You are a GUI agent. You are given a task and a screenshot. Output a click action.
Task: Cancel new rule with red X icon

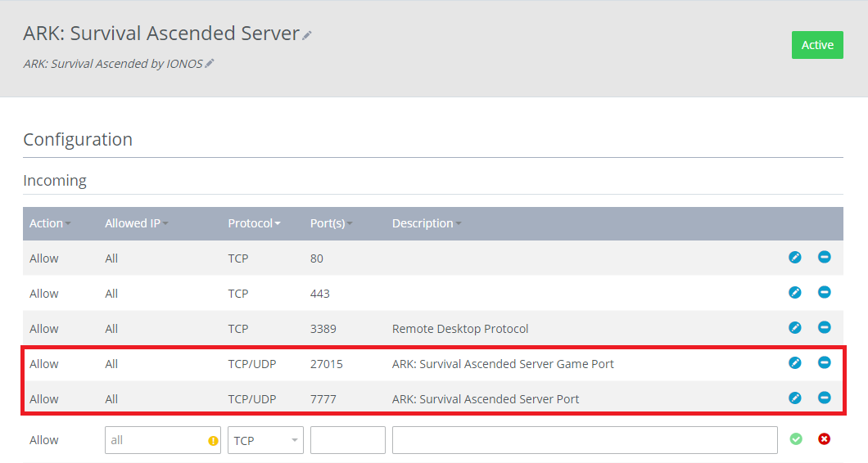[824, 439]
